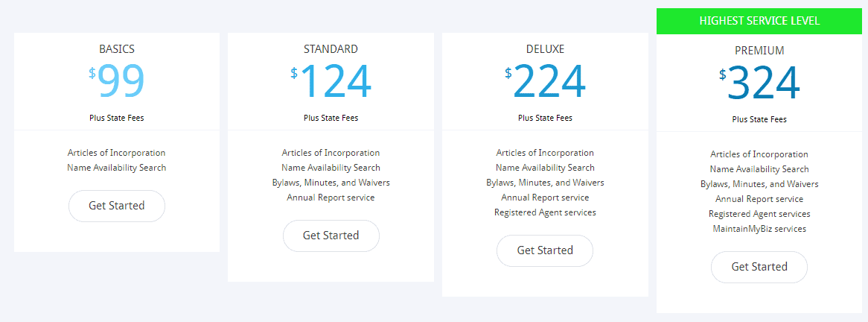Click MaintainMyBiz services in Premium plan

coord(759,228)
